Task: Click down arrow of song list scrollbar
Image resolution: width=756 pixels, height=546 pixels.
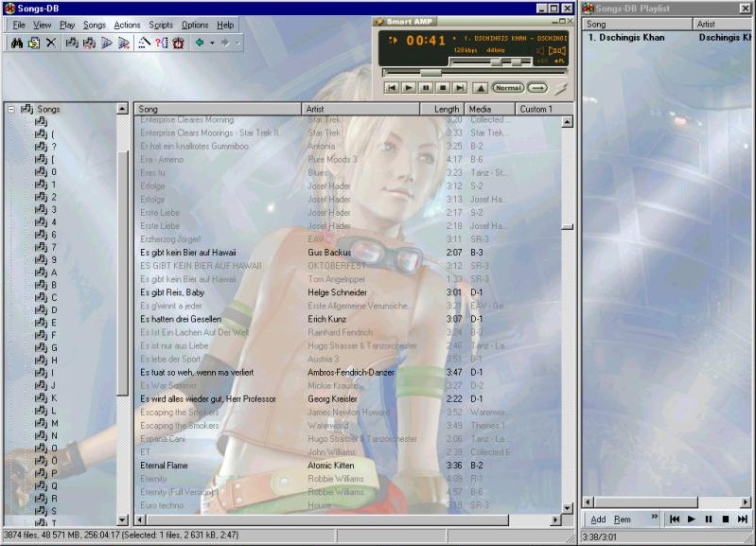Action: 568,508
